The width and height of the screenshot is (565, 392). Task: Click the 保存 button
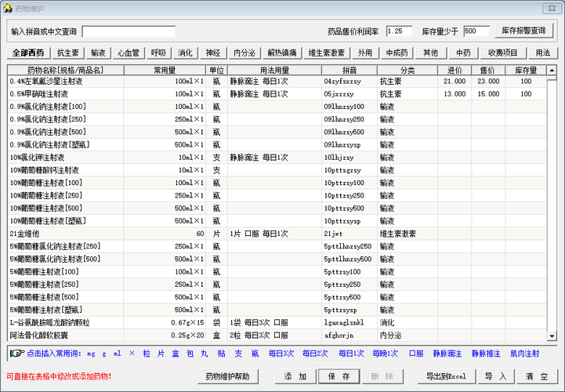point(339,376)
